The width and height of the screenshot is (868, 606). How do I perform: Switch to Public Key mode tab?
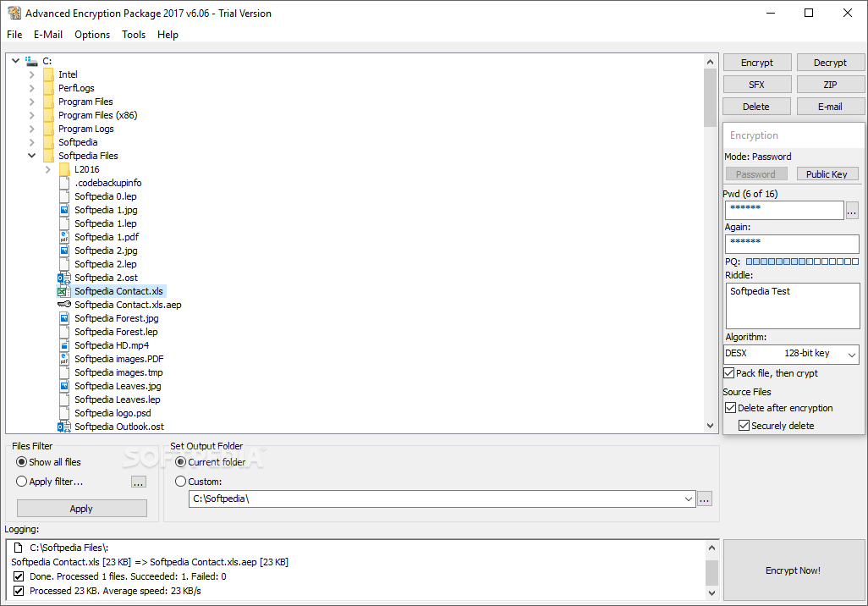pyautogui.click(x=827, y=174)
